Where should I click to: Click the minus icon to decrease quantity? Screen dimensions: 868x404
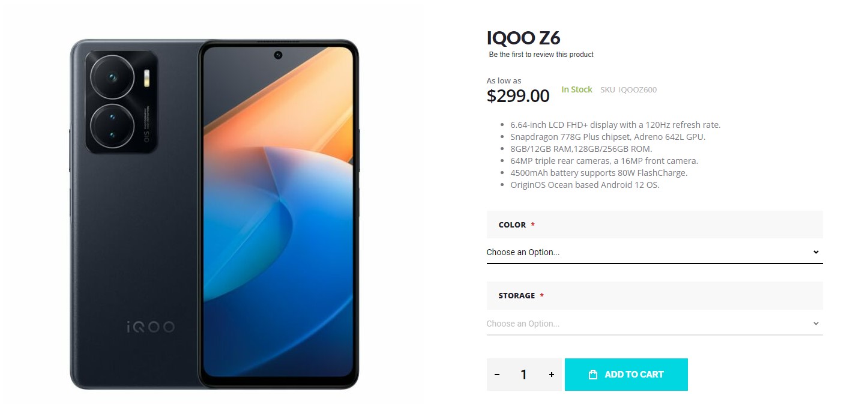(x=497, y=374)
